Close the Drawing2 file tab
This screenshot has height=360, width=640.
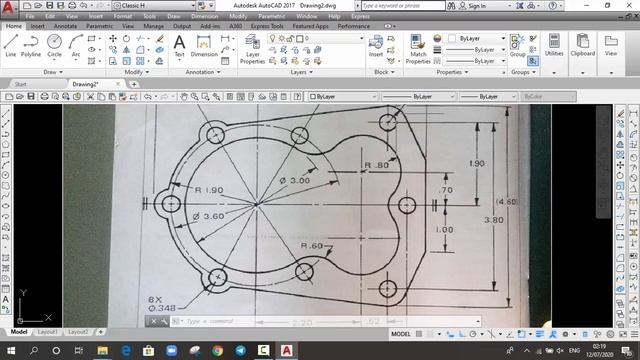tap(118, 84)
